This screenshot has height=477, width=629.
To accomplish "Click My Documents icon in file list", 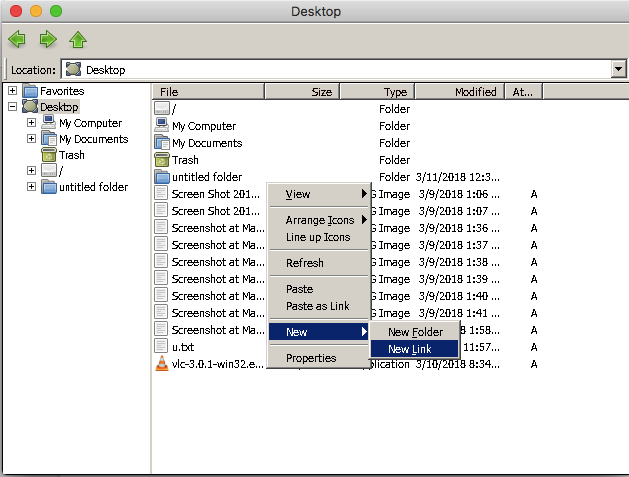I will (162, 143).
